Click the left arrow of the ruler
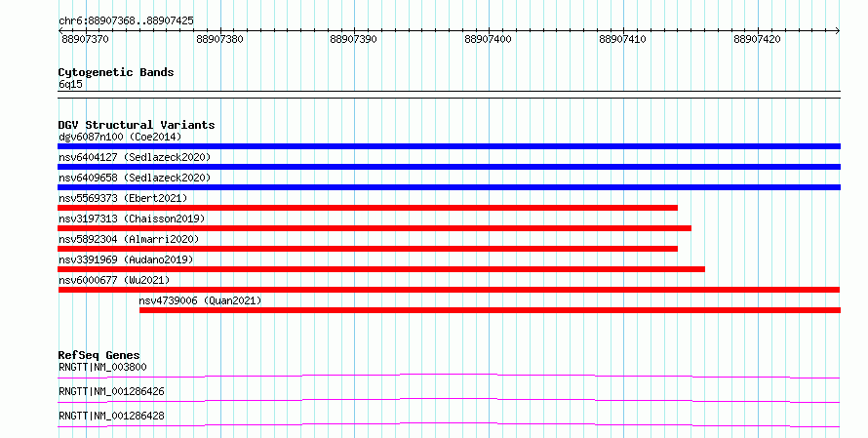The height and width of the screenshot is (438, 868). pos(60,31)
